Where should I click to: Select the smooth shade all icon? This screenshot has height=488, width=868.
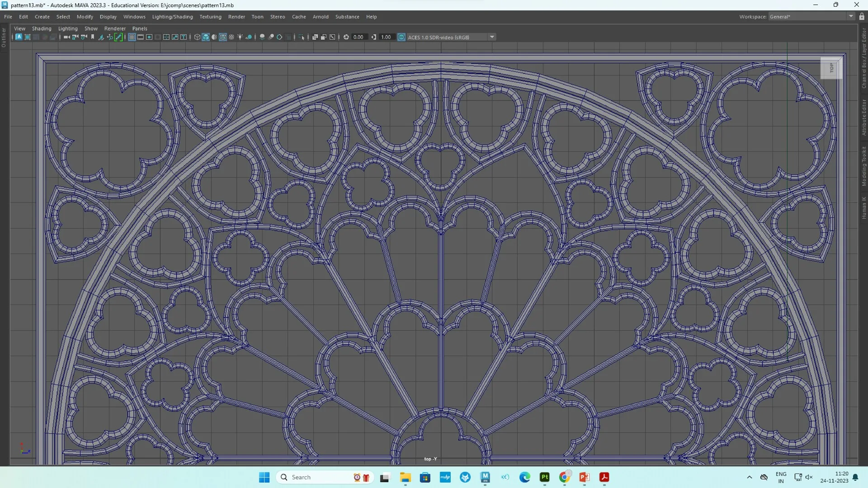(x=205, y=37)
